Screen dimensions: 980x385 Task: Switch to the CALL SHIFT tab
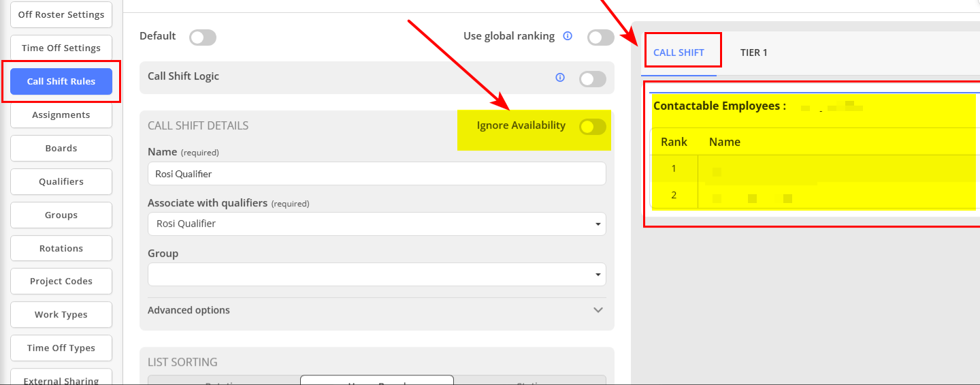[x=679, y=52]
